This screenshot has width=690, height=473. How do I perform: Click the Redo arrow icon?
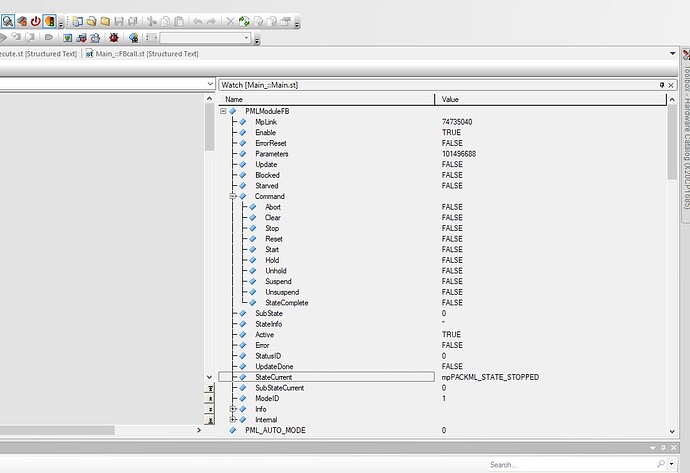(x=211, y=21)
